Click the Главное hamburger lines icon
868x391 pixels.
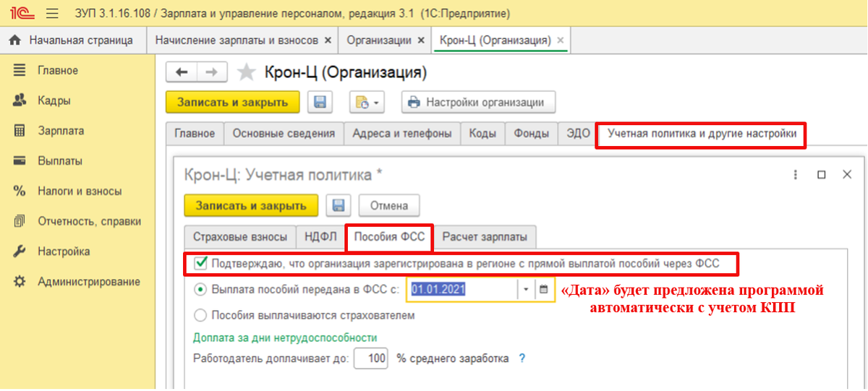(20, 71)
